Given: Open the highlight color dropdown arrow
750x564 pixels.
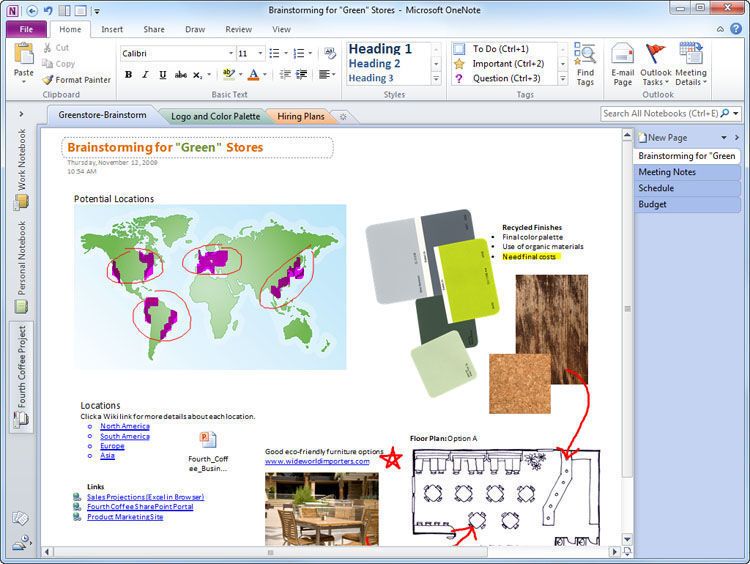Looking at the screenshot, I should 240,75.
